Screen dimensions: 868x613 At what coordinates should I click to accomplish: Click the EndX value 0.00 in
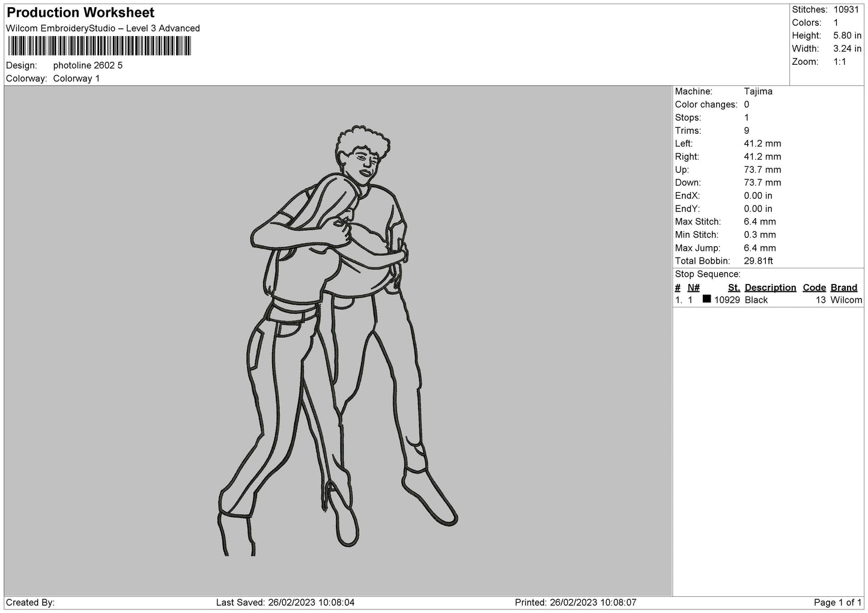[x=758, y=196]
